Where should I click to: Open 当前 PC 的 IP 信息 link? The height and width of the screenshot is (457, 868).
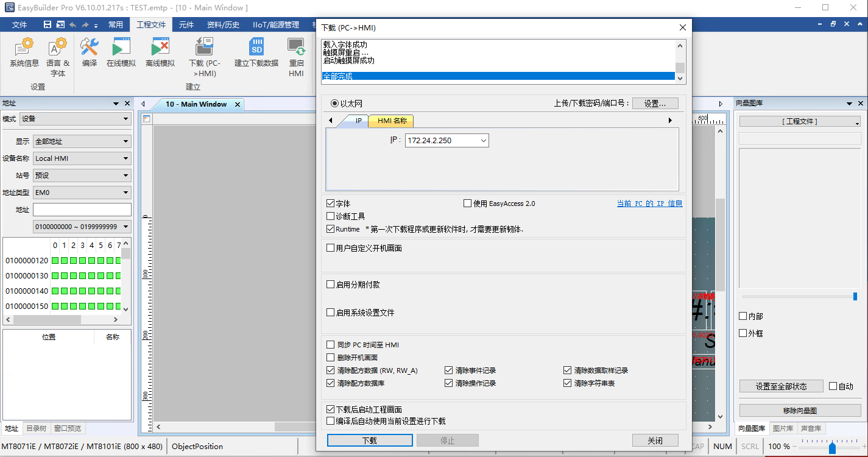click(x=650, y=204)
